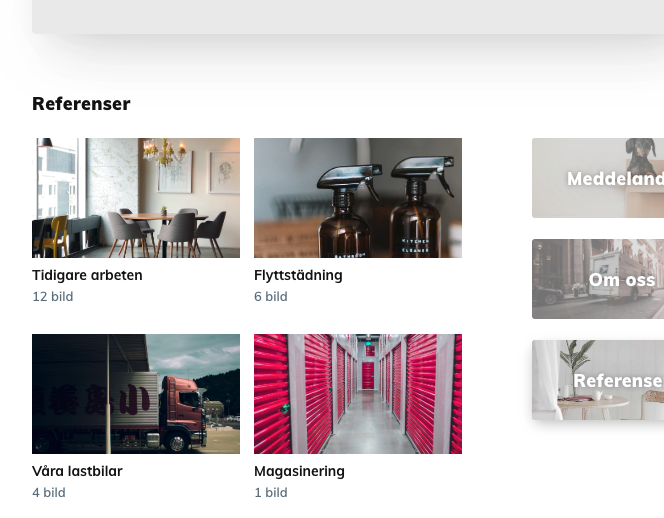The width and height of the screenshot is (664, 518).
Task: Click the grey panel above Referenser
Action: pyautogui.click(x=348, y=17)
